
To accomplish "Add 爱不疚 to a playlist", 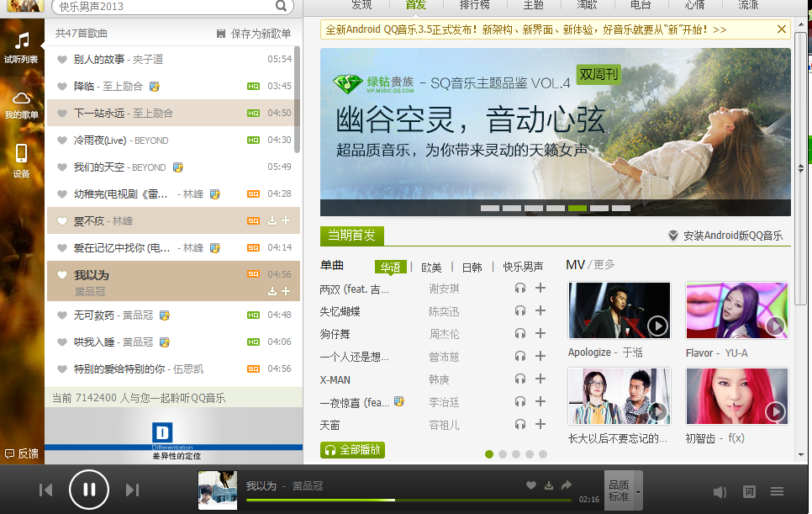I will [x=286, y=220].
